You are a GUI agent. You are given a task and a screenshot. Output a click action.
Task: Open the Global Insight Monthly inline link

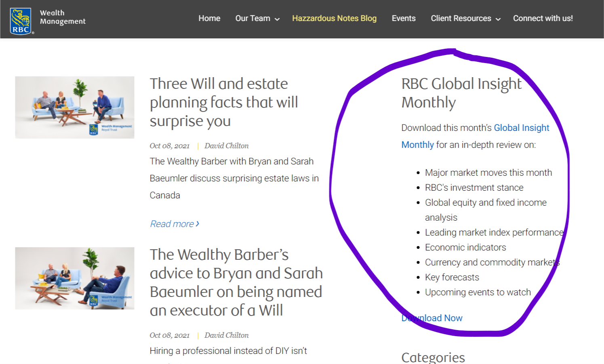521,128
